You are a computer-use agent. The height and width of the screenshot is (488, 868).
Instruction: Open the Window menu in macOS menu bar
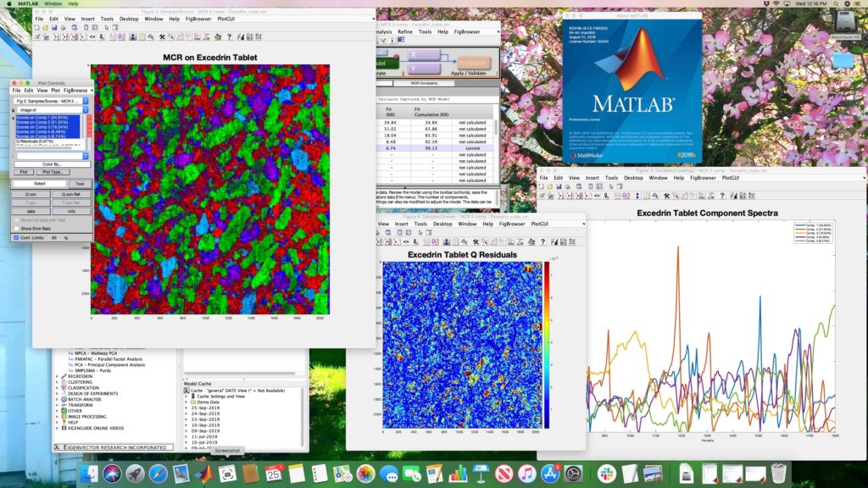[53, 3]
